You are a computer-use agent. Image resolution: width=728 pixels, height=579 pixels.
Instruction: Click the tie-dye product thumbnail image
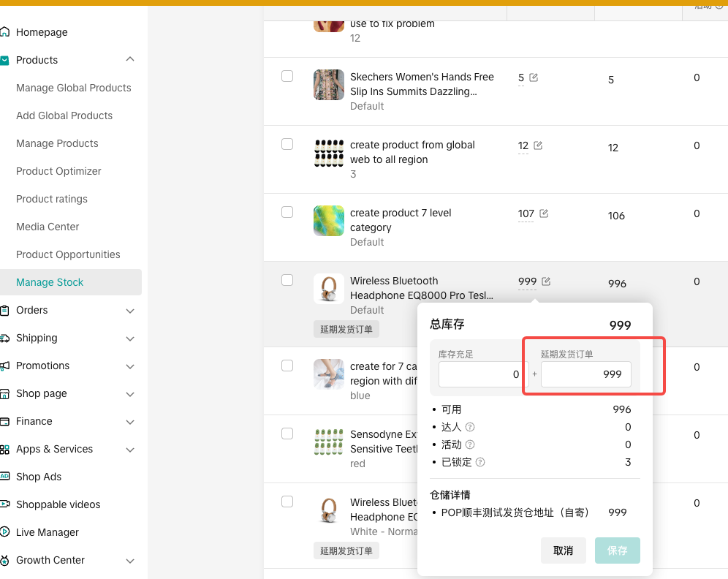click(329, 221)
